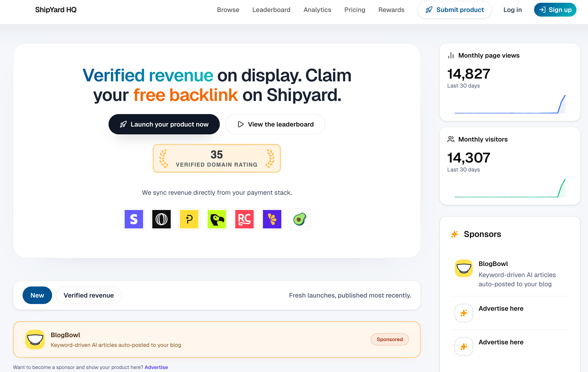Click the black globe payment provider icon
The height and width of the screenshot is (372, 588).
[162, 219]
